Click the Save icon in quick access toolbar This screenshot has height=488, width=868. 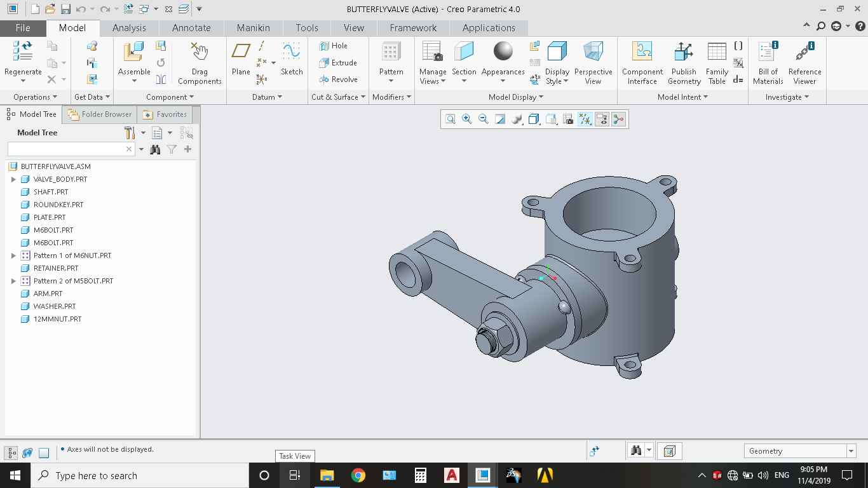click(65, 9)
